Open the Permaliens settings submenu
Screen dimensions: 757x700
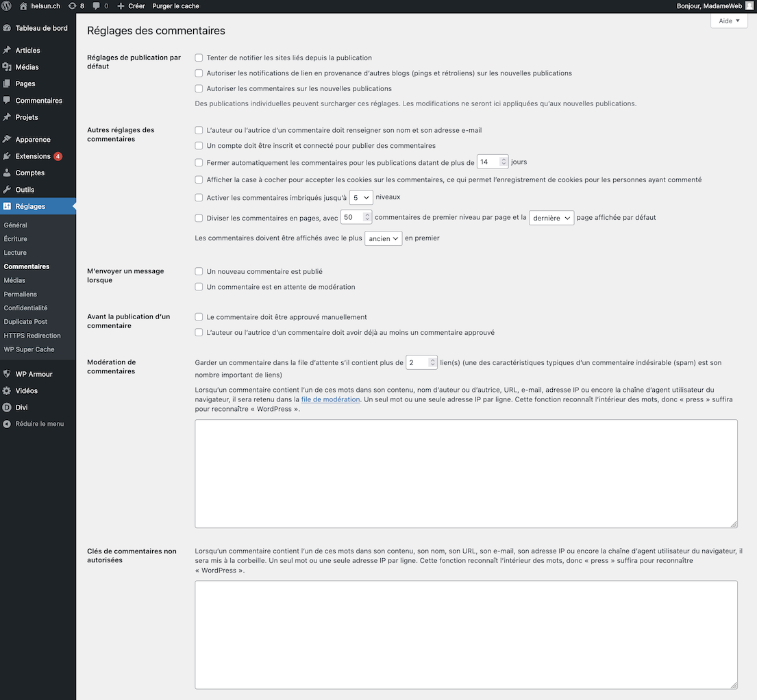click(x=20, y=294)
